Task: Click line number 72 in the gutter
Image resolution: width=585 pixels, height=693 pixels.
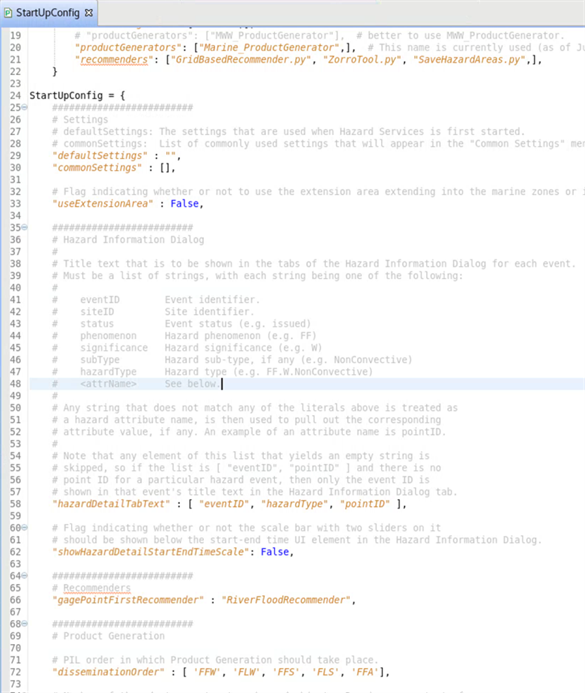Action: 15,672
